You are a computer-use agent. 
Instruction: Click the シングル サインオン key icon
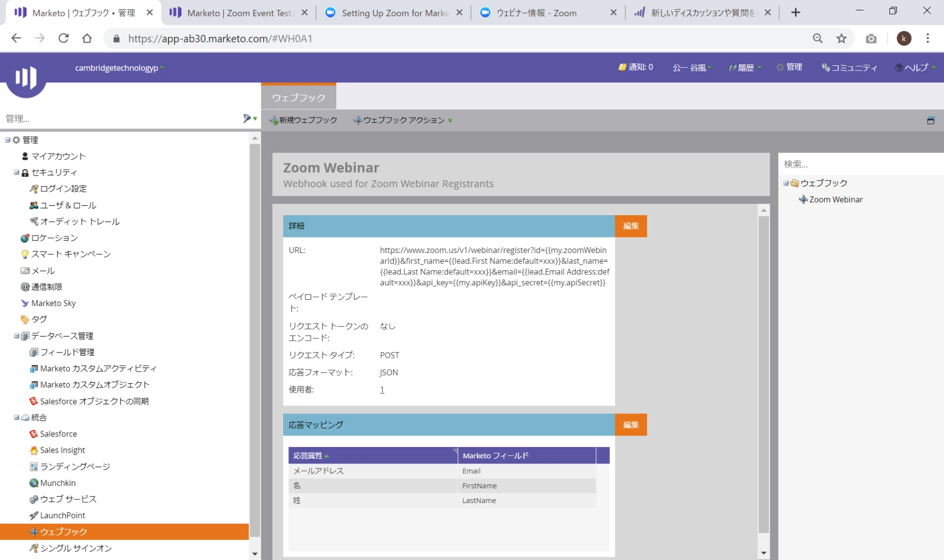[34, 548]
